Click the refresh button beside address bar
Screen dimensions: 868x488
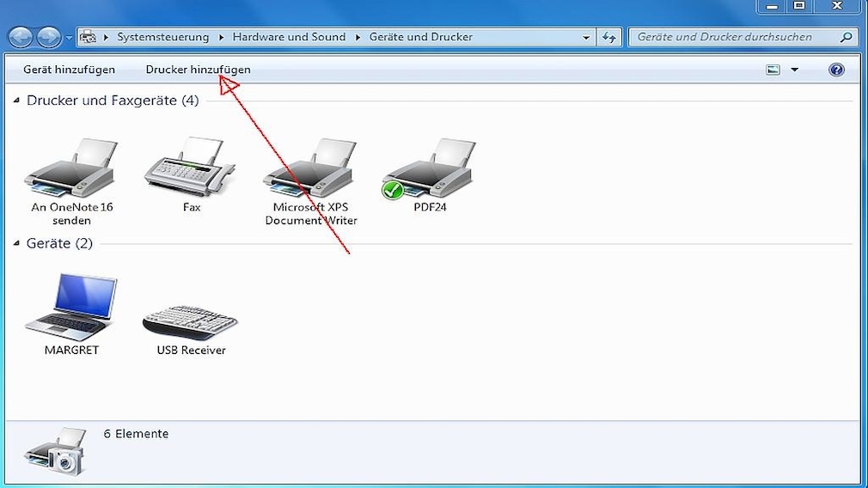609,38
